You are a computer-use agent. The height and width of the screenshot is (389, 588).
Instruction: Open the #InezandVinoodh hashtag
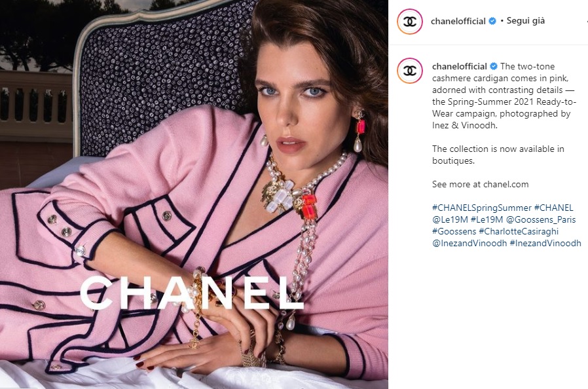coord(545,243)
